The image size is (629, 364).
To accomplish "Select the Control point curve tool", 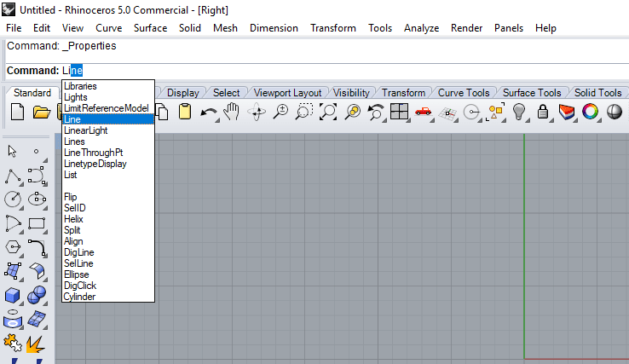I will coord(37,176).
